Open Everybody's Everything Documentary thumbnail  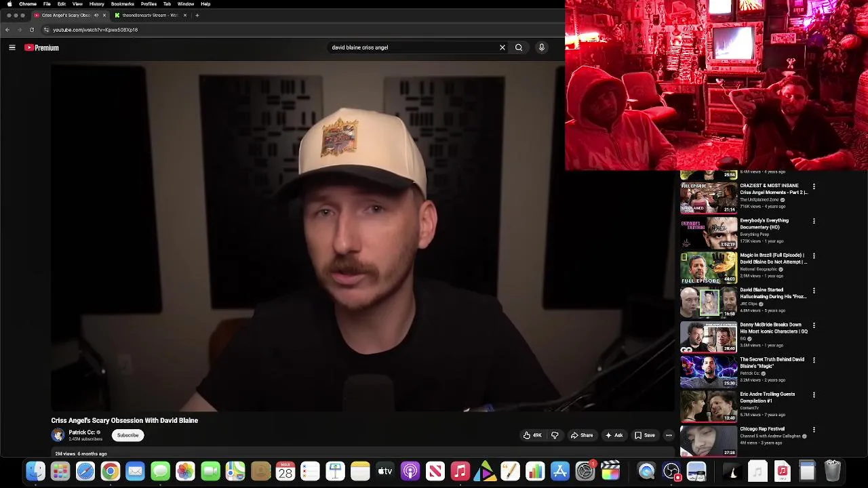coord(709,232)
